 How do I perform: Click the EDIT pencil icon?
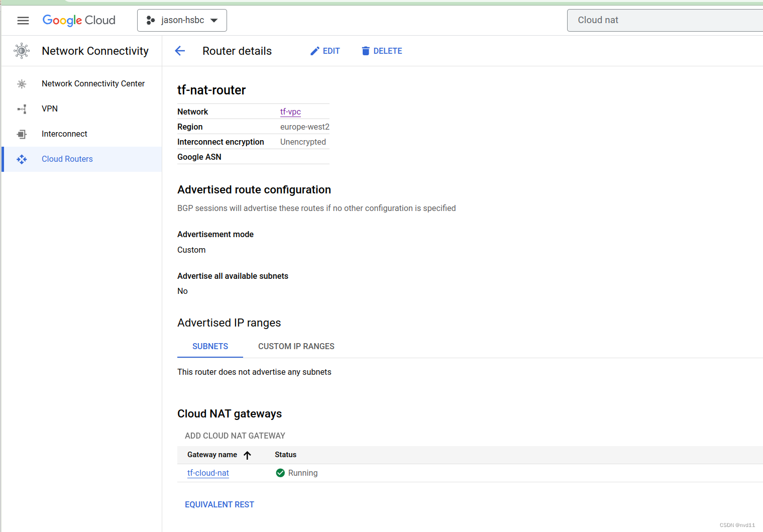315,51
